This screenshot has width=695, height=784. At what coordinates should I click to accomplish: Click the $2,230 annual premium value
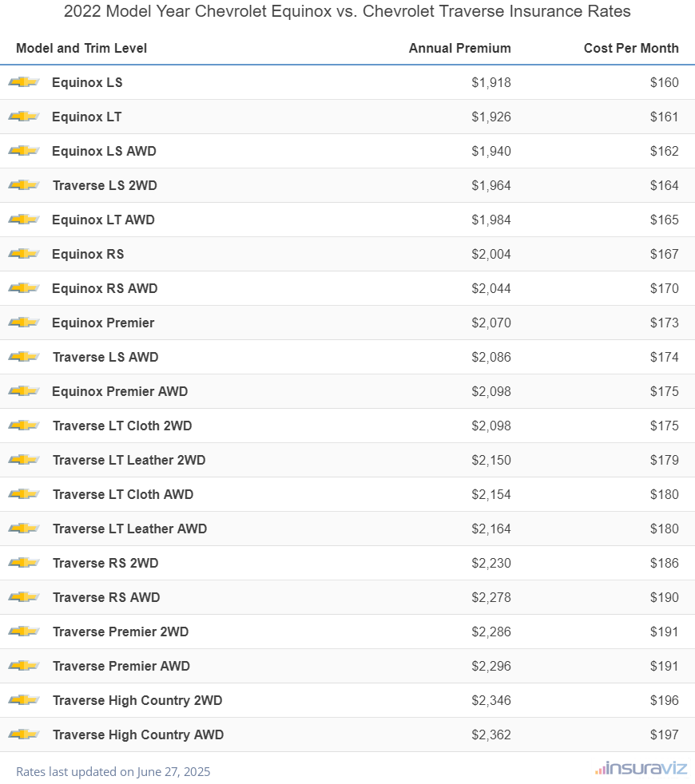click(x=491, y=563)
